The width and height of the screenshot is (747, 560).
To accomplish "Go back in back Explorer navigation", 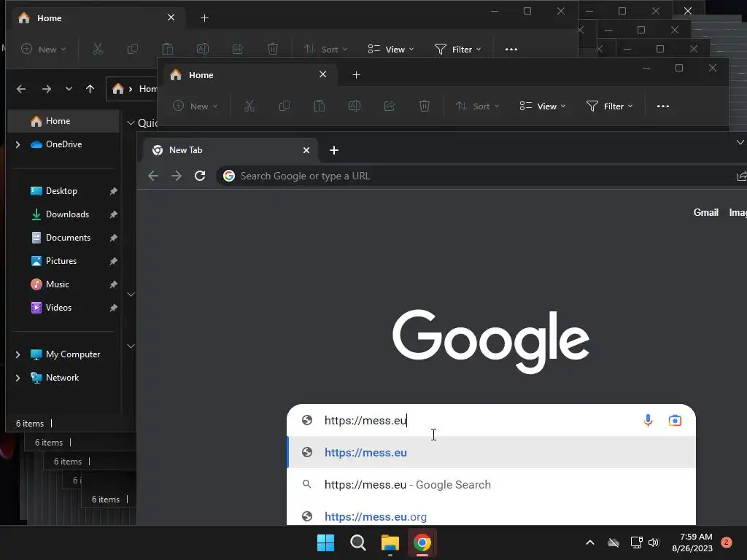I will point(21,89).
